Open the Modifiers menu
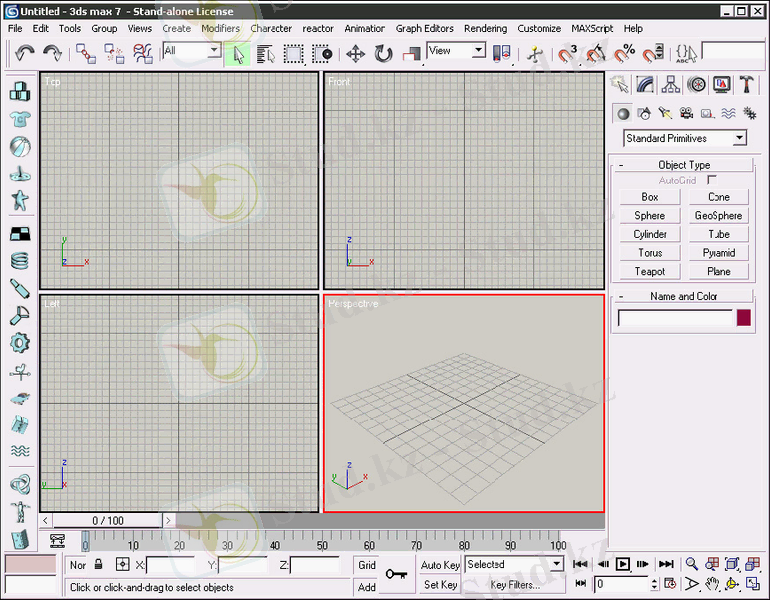Viewport: 770px width, 600px height. click(220, 29)
